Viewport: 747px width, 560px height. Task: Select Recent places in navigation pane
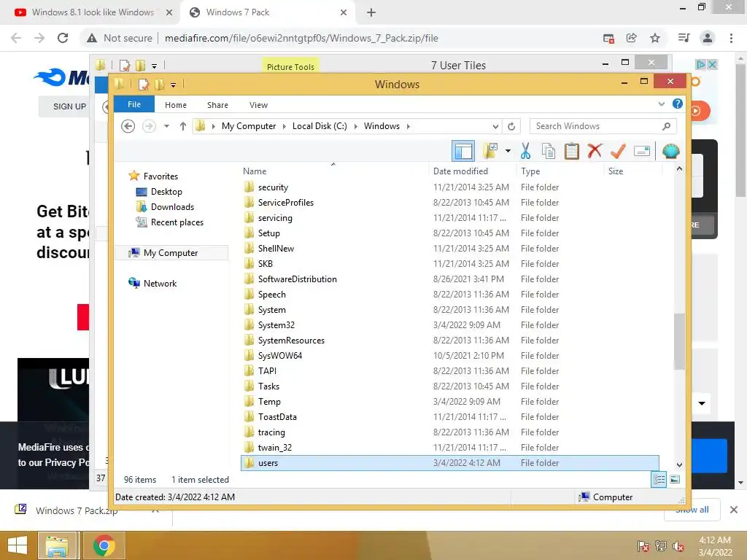177,222
